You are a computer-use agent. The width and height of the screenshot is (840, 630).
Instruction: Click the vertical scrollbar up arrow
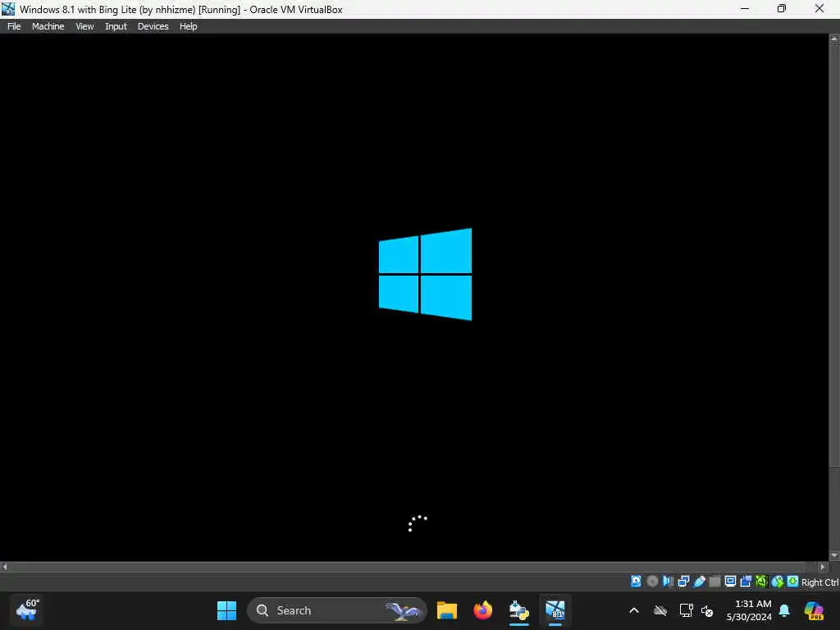click(x=834, y=39)
